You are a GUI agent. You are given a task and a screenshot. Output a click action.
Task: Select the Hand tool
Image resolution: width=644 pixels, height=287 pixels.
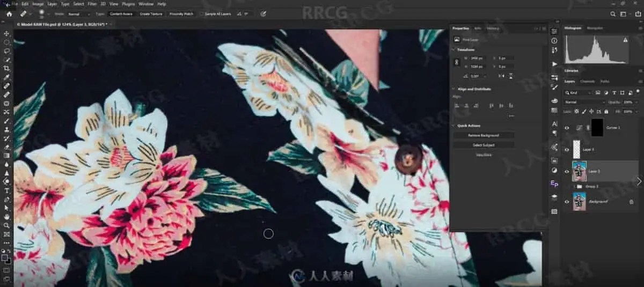tap(7, 217)
